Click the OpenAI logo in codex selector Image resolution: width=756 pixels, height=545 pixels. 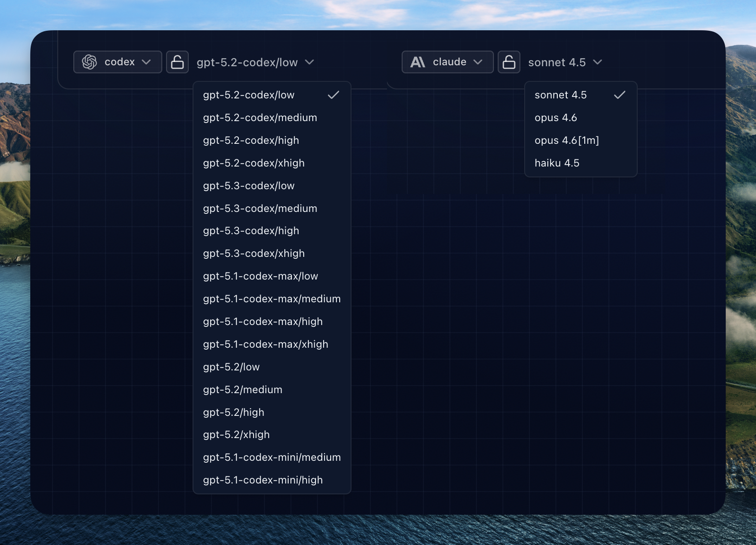point(89,62)
